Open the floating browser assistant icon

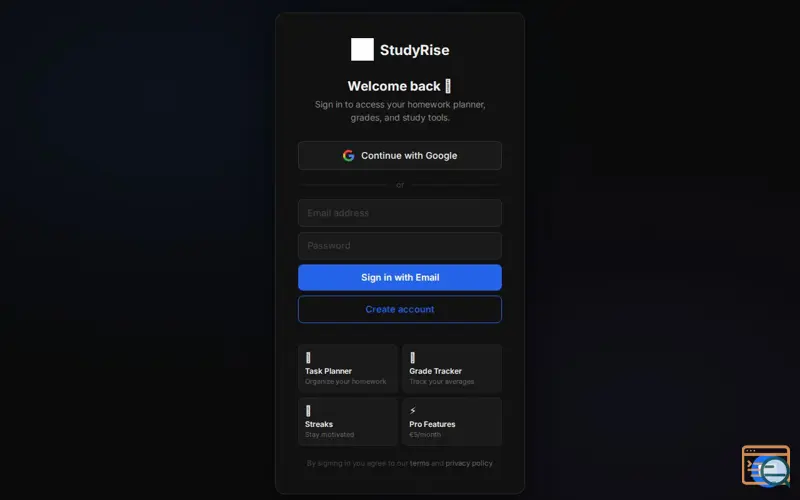766,466
